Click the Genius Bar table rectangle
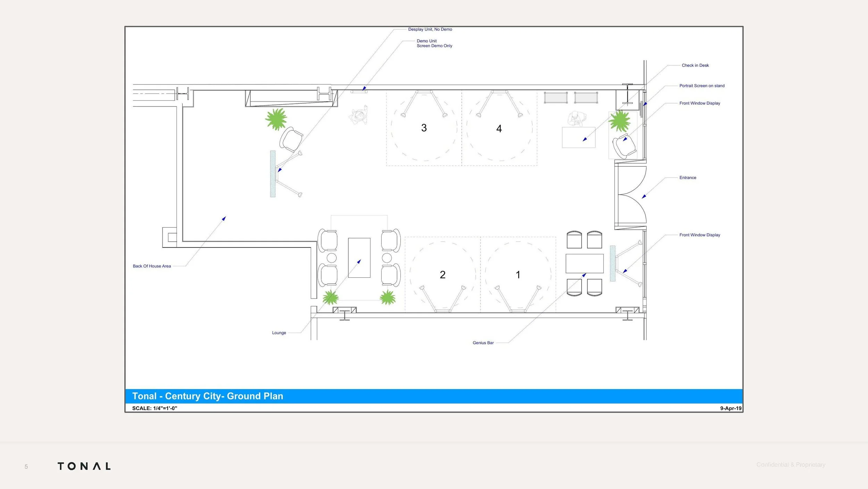This screenshot has height=489, width=868. [584, 263]
